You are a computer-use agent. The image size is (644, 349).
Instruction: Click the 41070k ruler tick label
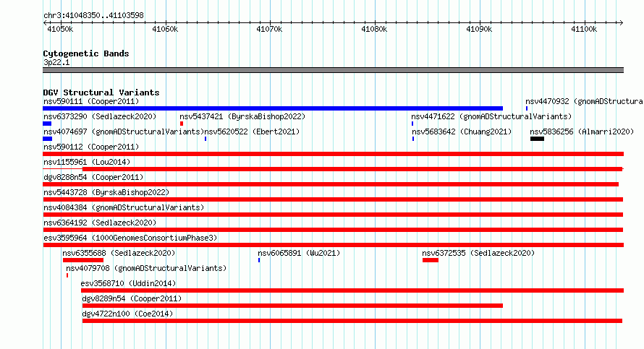pos(269,29)
